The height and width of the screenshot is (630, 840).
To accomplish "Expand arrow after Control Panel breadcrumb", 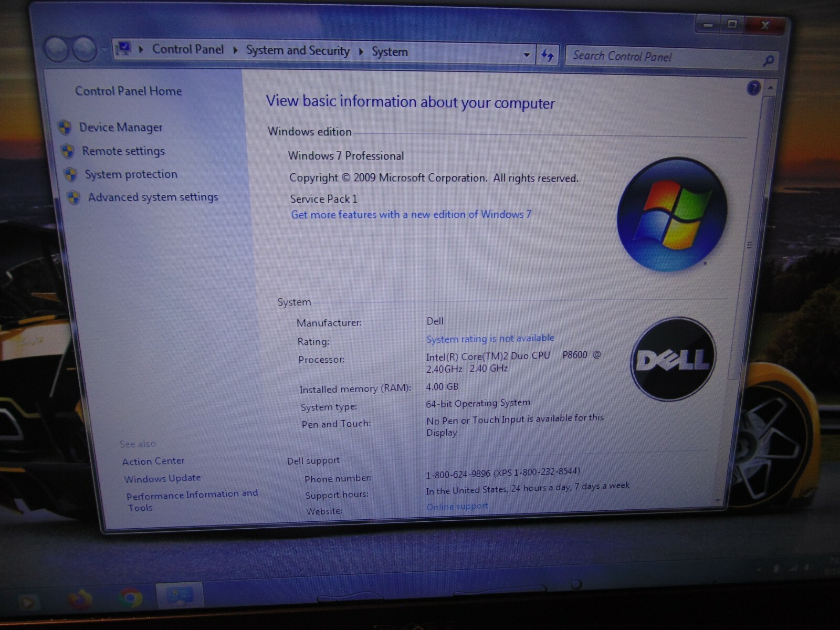I will tap(235, 50).
